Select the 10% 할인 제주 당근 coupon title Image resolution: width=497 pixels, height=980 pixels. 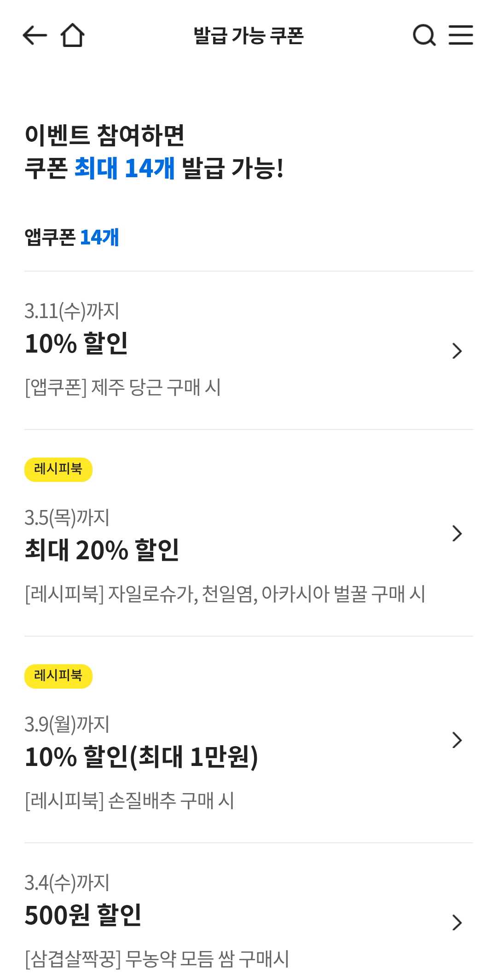pyautogui.click(x=76, y=344)
